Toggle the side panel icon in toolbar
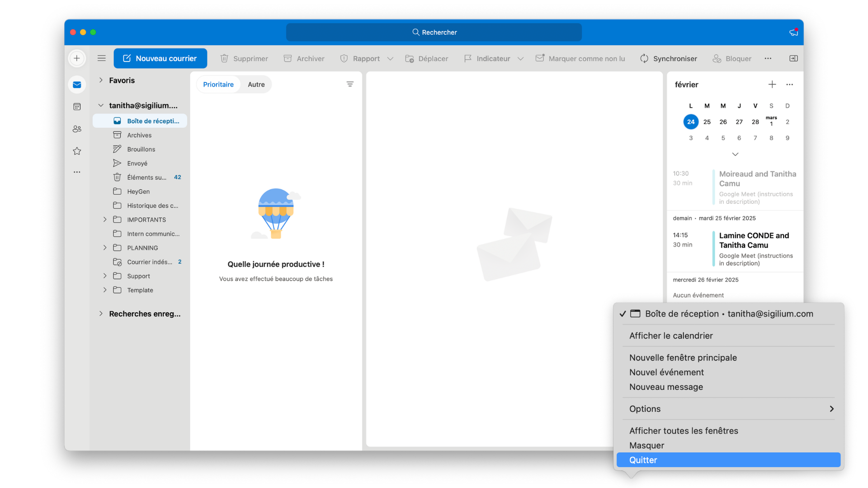 (x=793, y=58)
